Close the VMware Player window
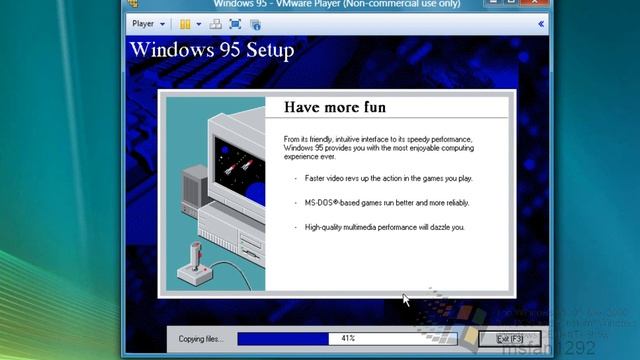 tap(534, 2)
